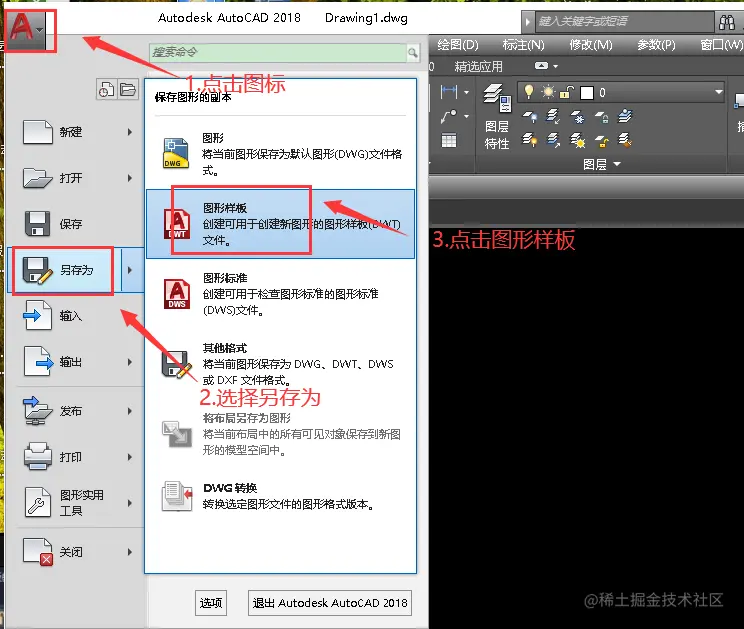744x629 pixels.
Task: Click the thaw all layers snowflake icon
Action: coord(578,116)
